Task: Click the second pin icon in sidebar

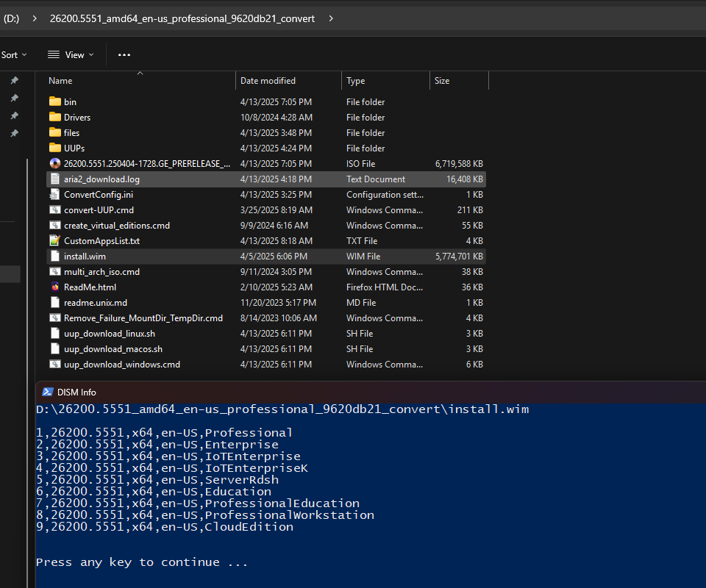Action: pyautogui.click(x=15, y=98)
